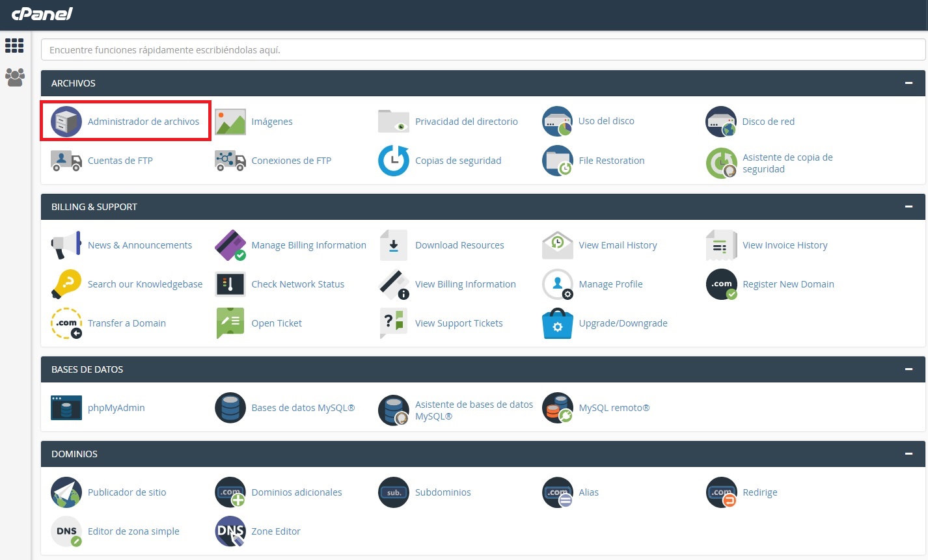This screenshot has height=560, width=928.
Task: Open the Editor de zona simple icon
Action: [x=66, y=531]
